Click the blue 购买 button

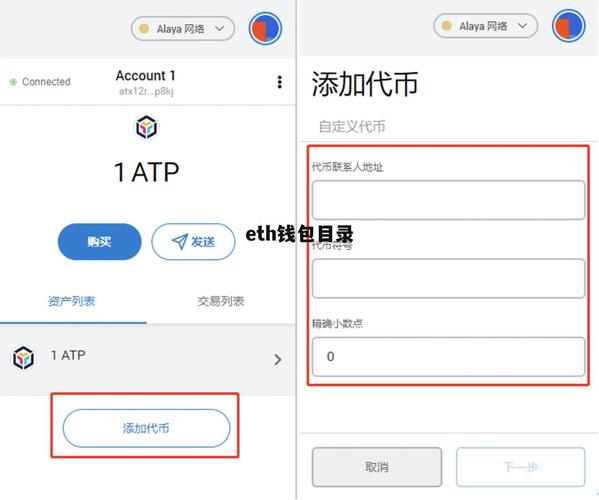(x=100, y=242)
